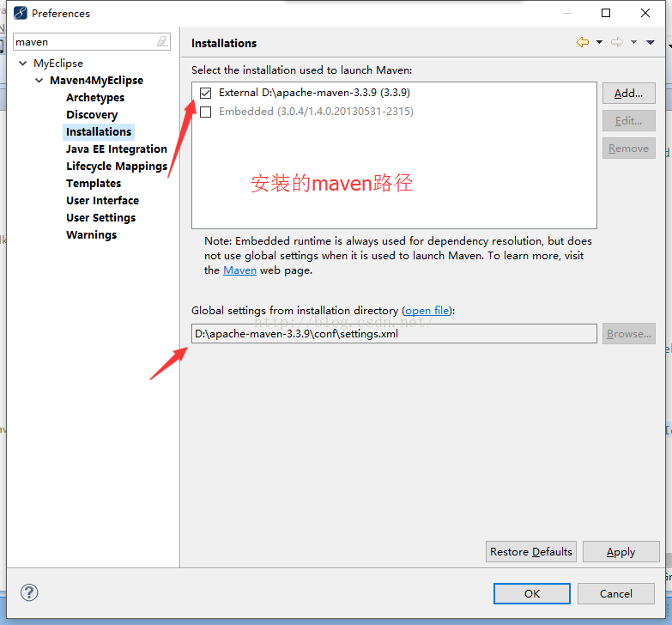The image size is (672, 625).
Task: Click the MyEclipse Preferences title bar icon
Action: click(x=20, y=13)
